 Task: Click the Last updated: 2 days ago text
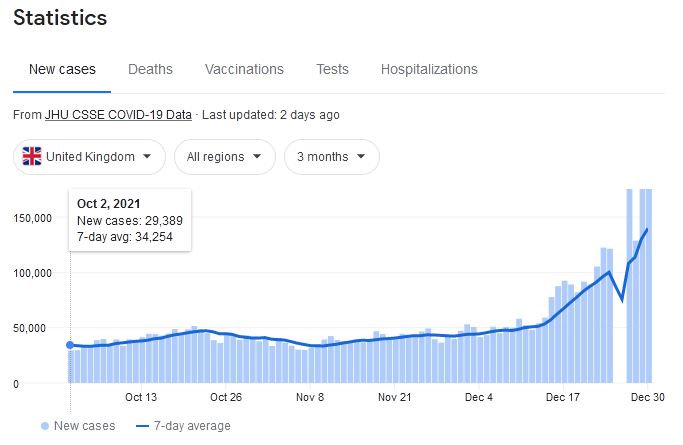(x=270, y=115)
